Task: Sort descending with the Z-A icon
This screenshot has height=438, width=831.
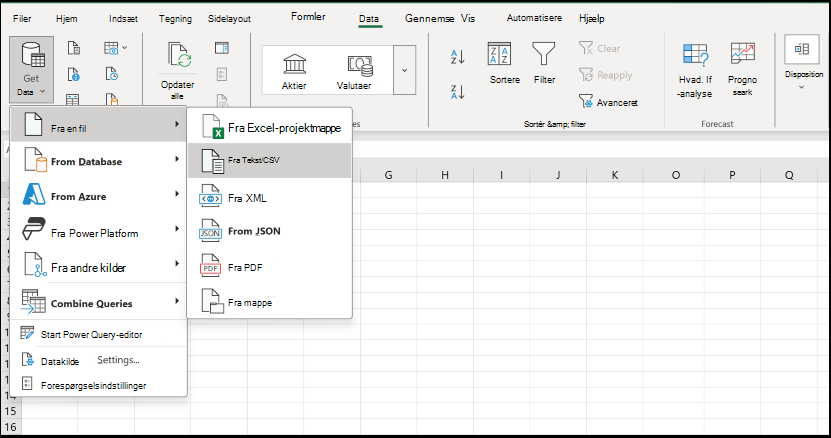Action: pos(457,92)
